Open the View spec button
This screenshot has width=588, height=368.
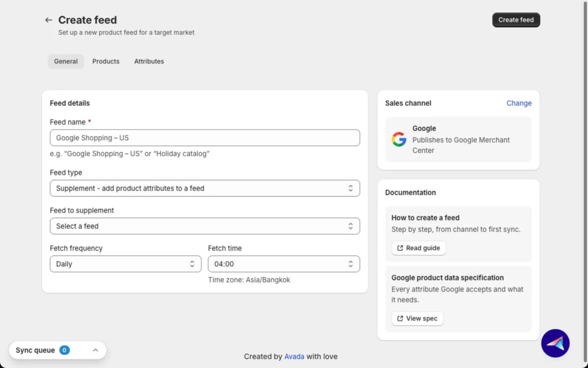417,319
